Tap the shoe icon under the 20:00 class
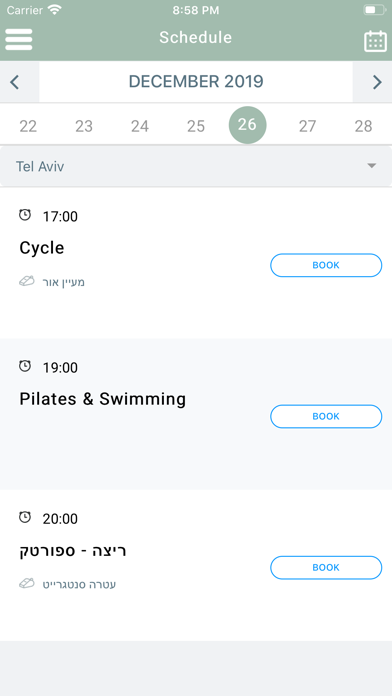 (27, 584)
